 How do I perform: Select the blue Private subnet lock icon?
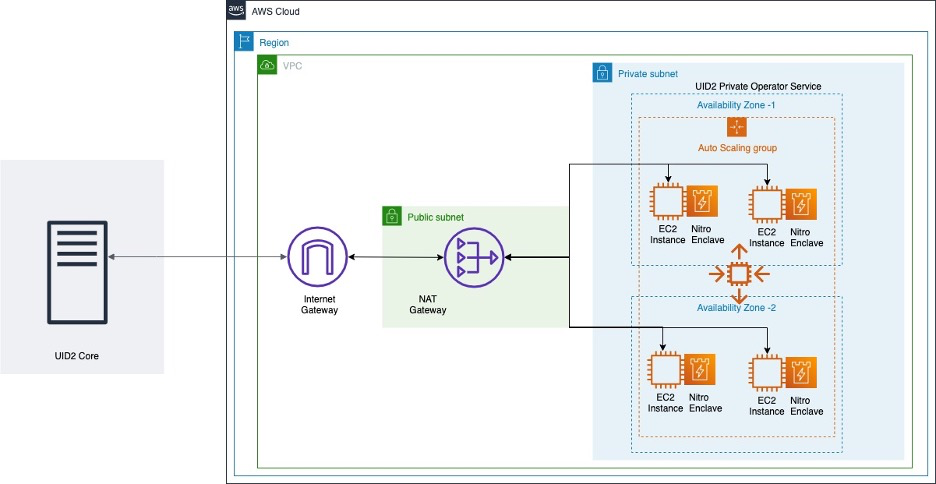(x=602, y=73)
